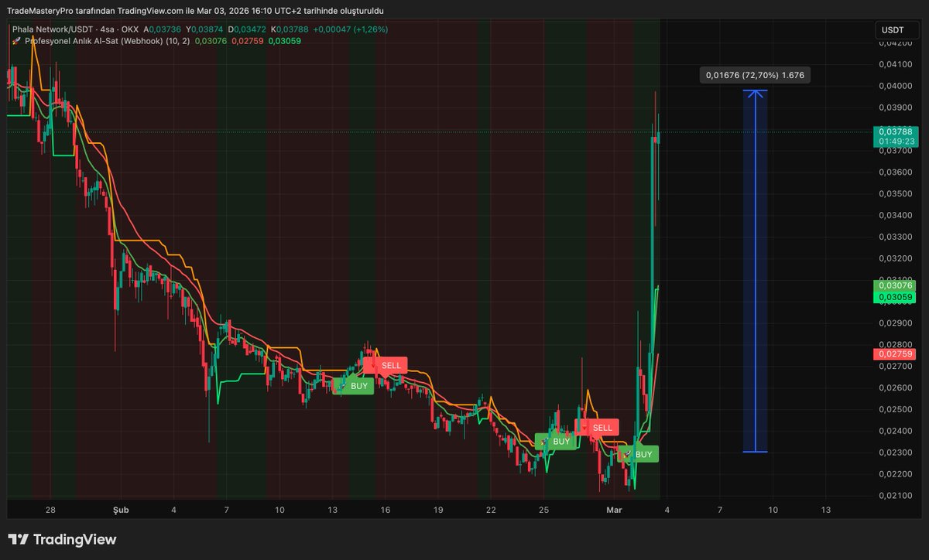Screen dimensions: 929x560
Task: Click the rocket icon beside the indicator name
Action: pos(16,40)
